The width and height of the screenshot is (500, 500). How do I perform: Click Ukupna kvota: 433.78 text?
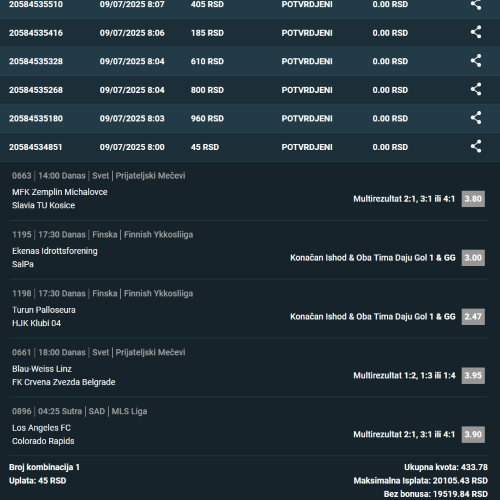446,467
